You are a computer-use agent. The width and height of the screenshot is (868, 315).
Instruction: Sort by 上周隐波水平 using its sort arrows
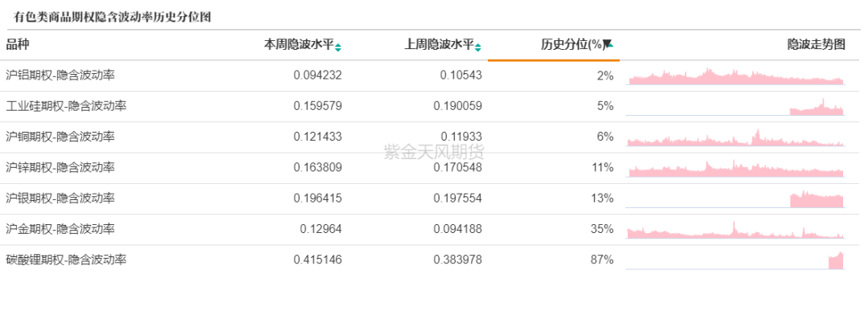click(478, 47)
